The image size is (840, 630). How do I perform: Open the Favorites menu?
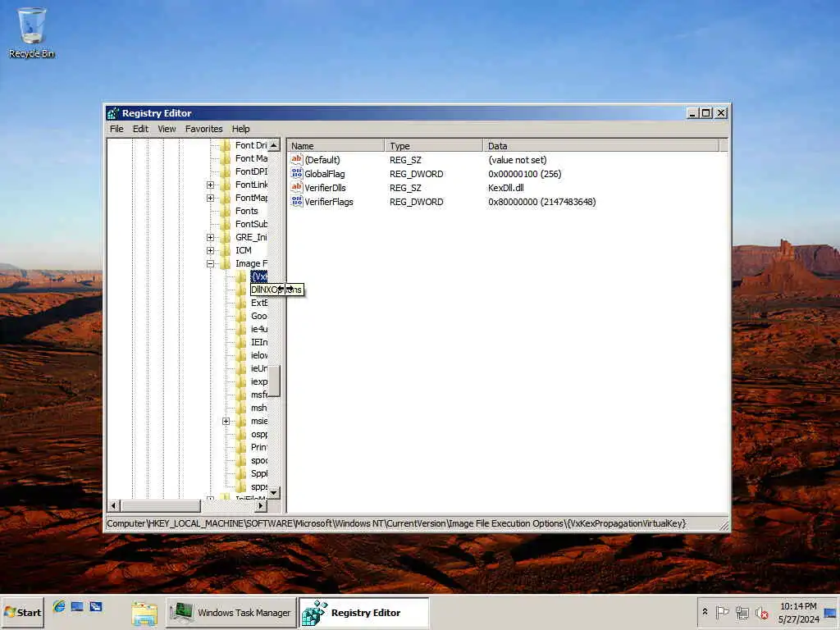click(x=203, y=129)
